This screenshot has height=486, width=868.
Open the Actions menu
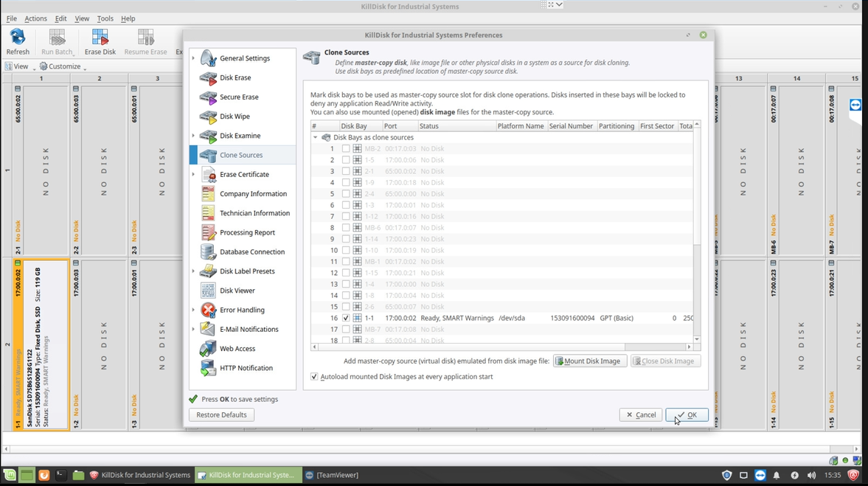click(36, 18)
